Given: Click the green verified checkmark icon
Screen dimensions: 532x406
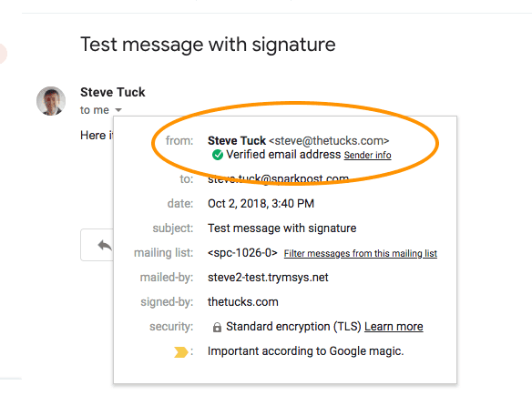Looking at the screenshot, I should 218,155.
